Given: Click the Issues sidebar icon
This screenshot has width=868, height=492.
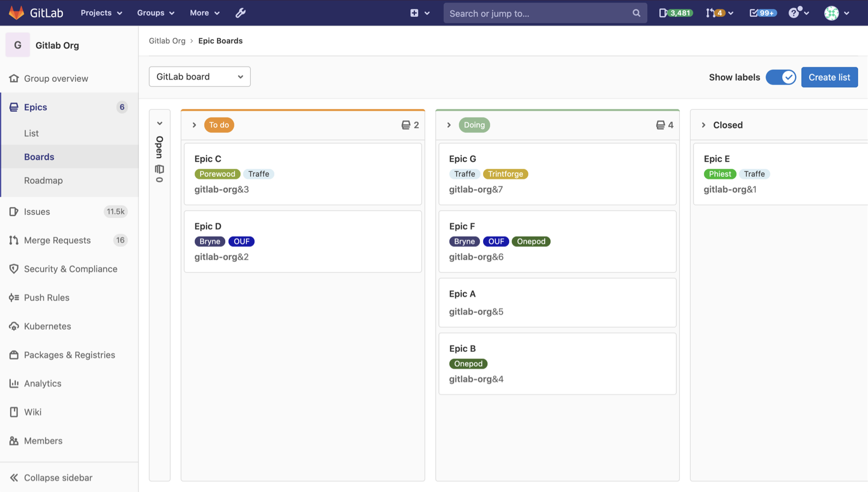Looking at the screenshot, I should point(14,212).
